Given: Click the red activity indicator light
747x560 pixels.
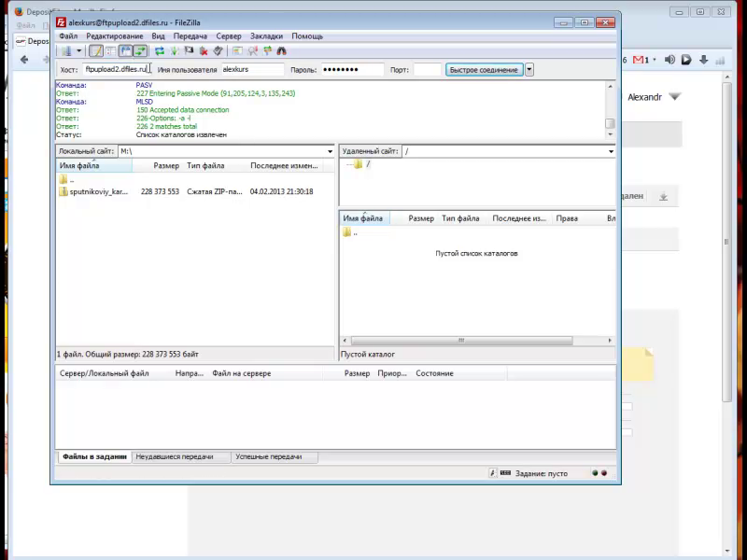Looking at the screenshot, I should tap(604, 473).
